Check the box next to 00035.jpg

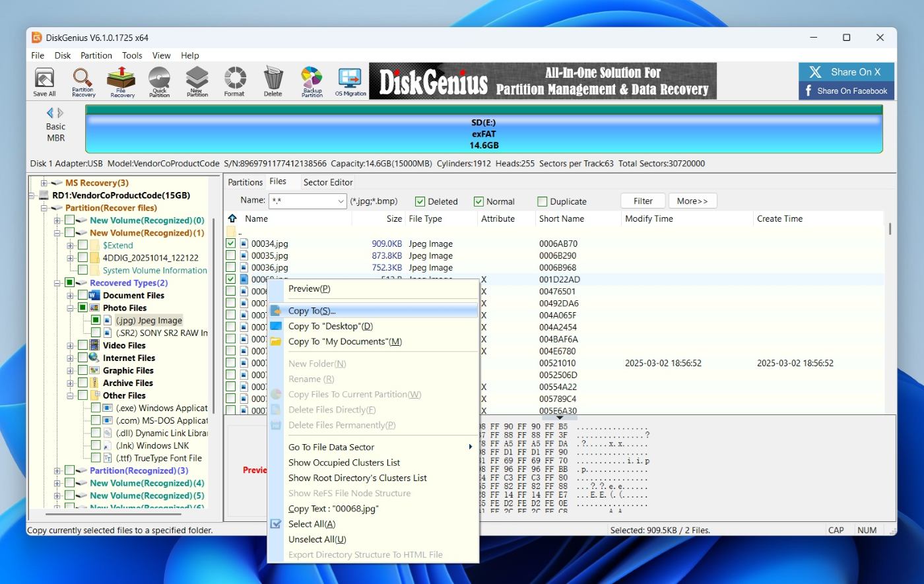coord(230,255)
